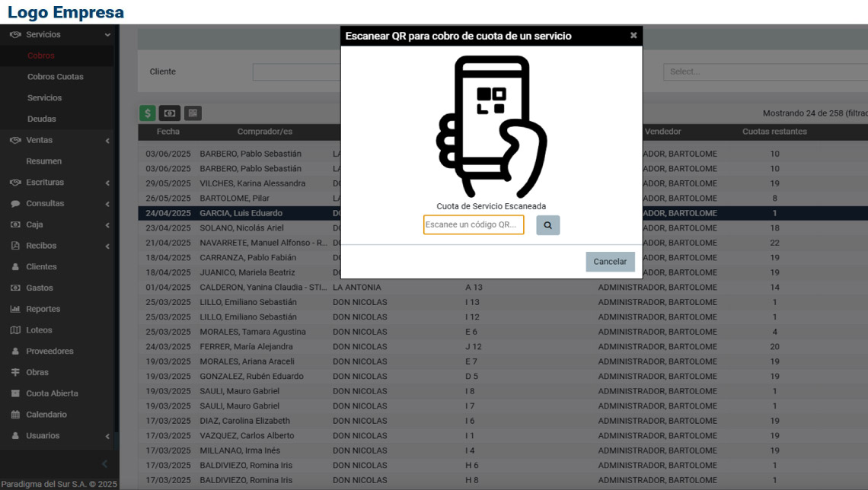868x490 pixels.
Task: Click the banknote icon in the table toolbar
Action: (x=169, y=113)
